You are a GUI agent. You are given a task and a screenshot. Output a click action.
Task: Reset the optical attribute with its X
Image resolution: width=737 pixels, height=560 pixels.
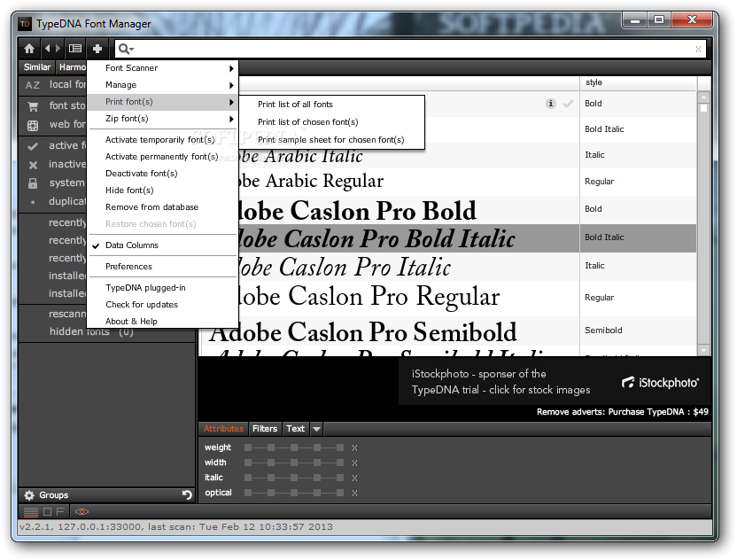355,494
